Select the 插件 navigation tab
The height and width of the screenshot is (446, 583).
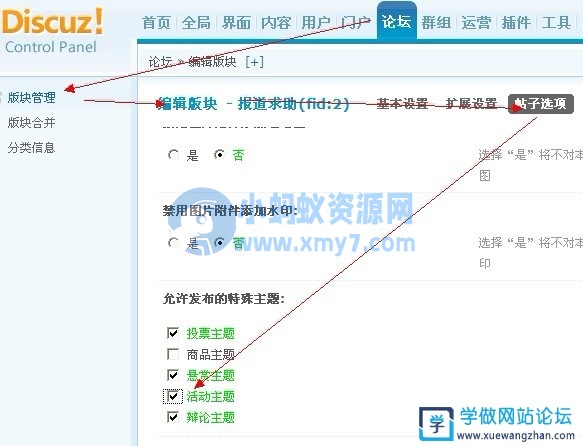click(x=516, y=22)
